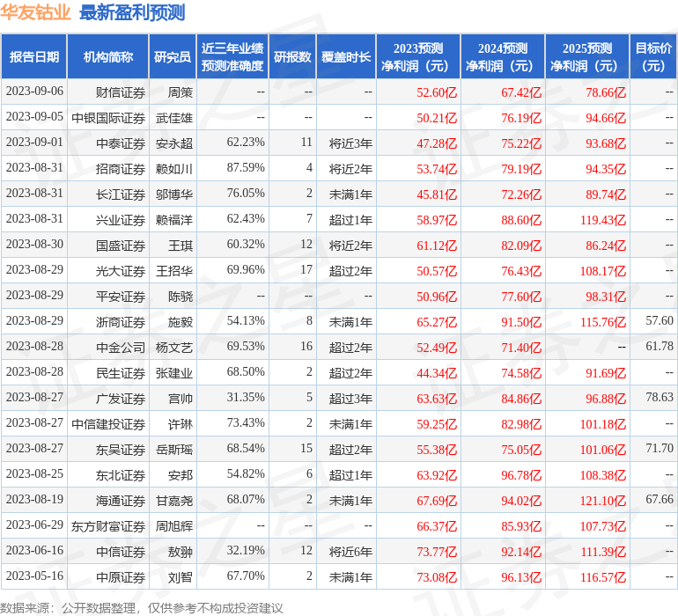Click the date 2023-05-16

point(34,576)
